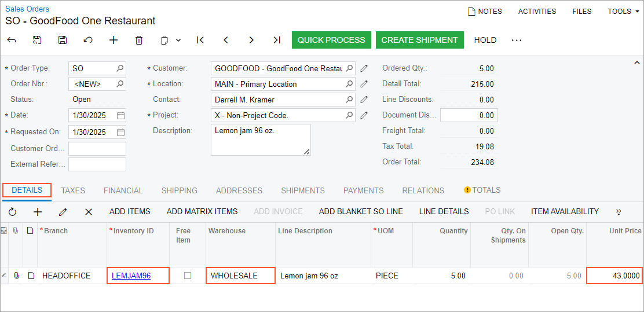Collapse the order summary header
This screenshot has width=644, height=312.
tap(637, 63)
